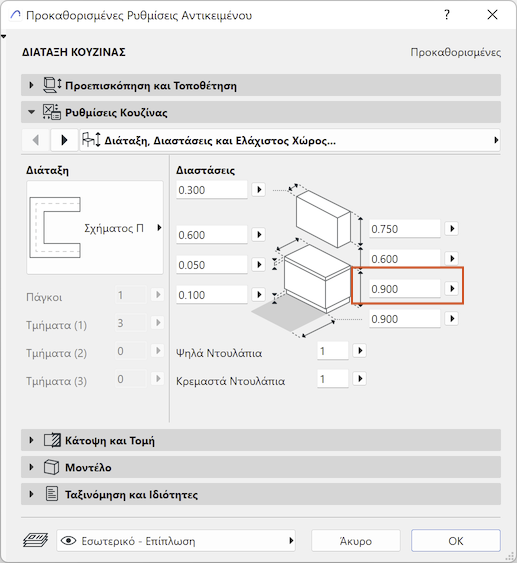Go to previous settings page arrow
This screenshot has height=563, width=517.
(x=36, y=140)
